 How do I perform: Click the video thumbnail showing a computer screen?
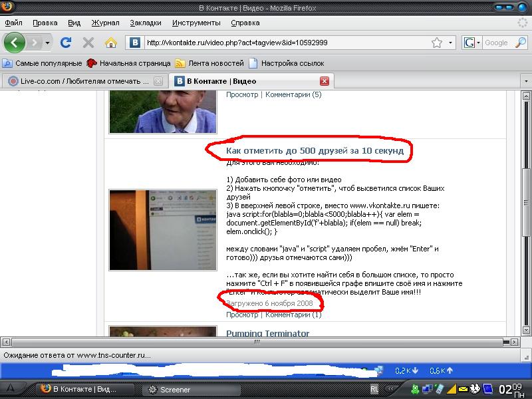pos(163,229)
